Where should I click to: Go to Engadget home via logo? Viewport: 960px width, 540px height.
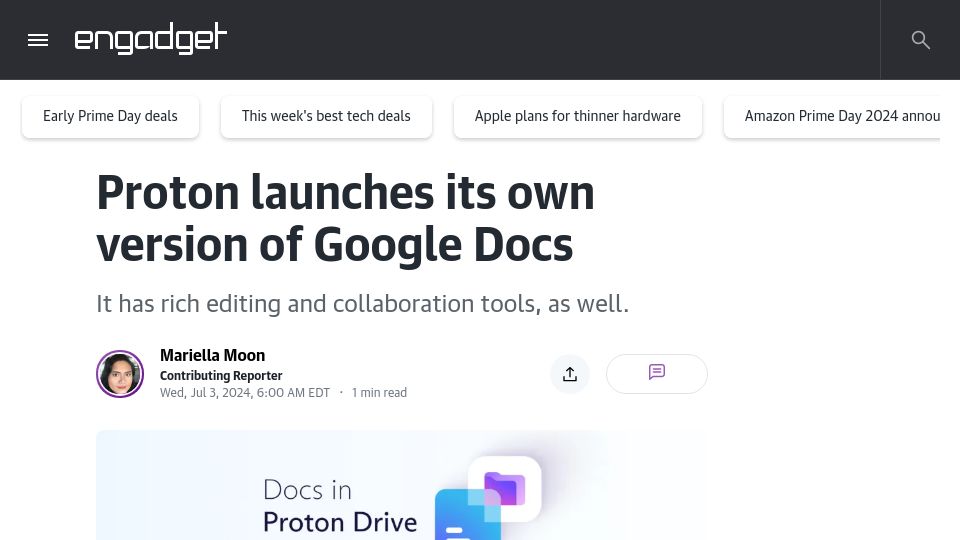coord(151,39)
